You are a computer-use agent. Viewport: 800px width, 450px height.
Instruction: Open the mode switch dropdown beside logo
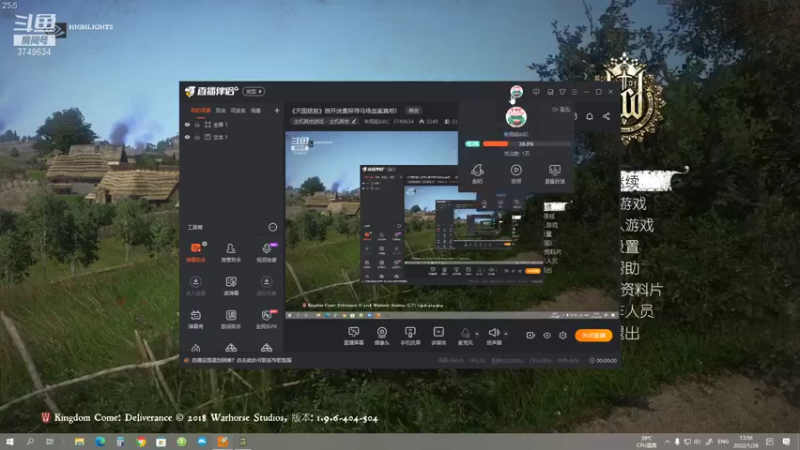(x=254, y=91)
